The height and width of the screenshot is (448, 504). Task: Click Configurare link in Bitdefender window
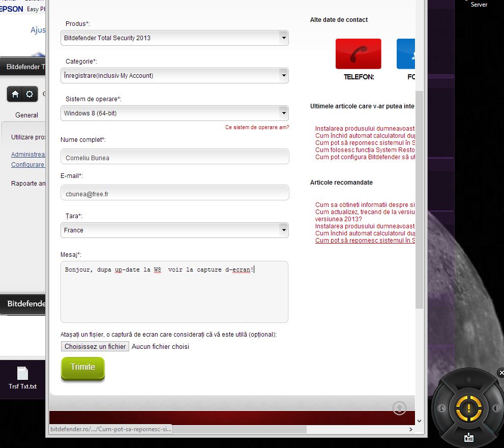click(28, 165)
